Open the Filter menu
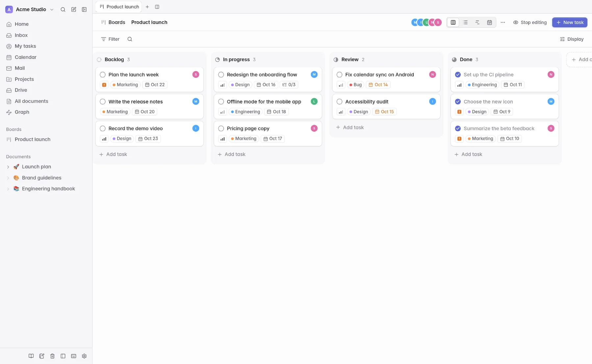The height and width of the screenshot is (364, 592). click(110, 39)
